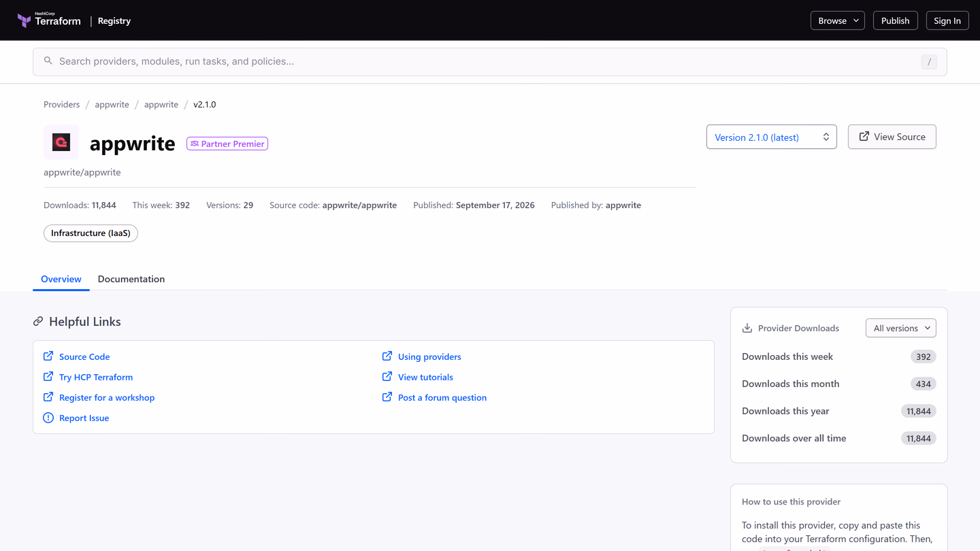Image resolution: width=980 pixels, height=551 pixels.
Task: Click the Published by appwrite link
Action: tap(623, 205)
